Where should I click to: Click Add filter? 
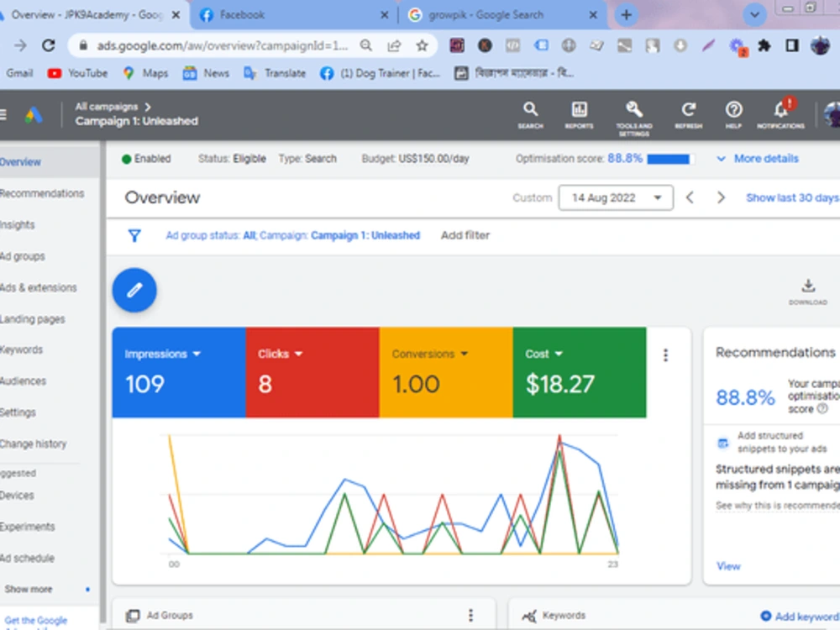click(465, 236)
